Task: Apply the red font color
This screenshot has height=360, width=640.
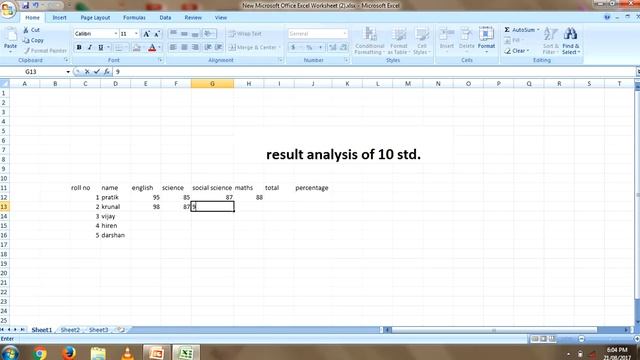Action: pos(152,48)
